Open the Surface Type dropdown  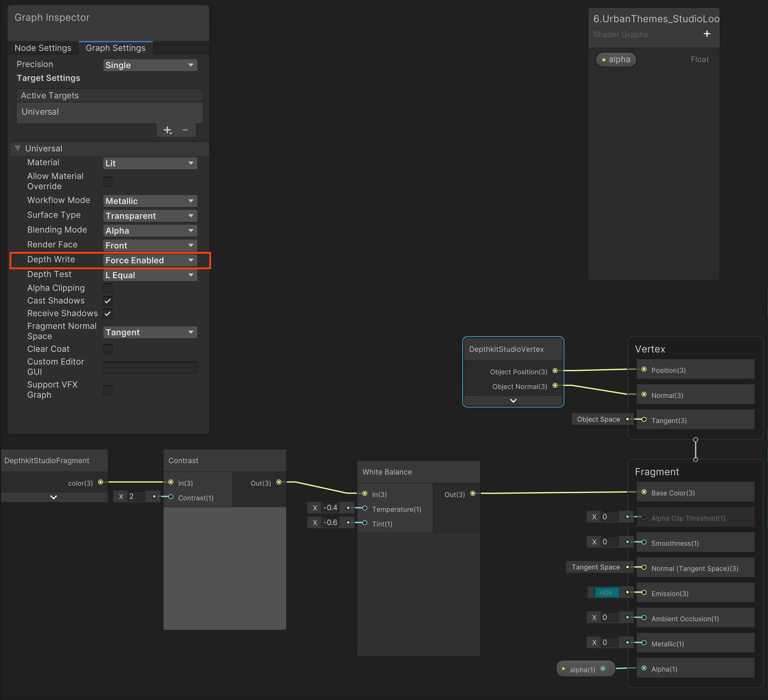pyautogui.click(x=150, y=216)
